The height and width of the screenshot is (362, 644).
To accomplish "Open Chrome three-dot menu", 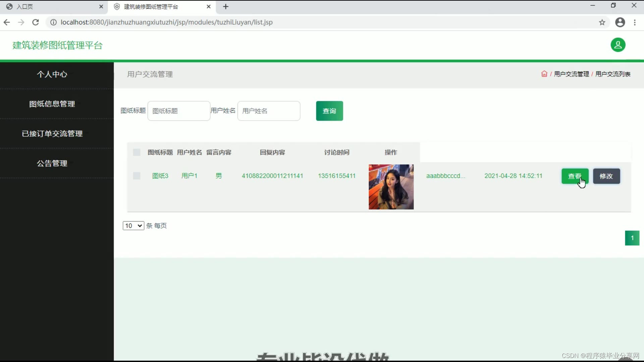I will pos(635,22).
